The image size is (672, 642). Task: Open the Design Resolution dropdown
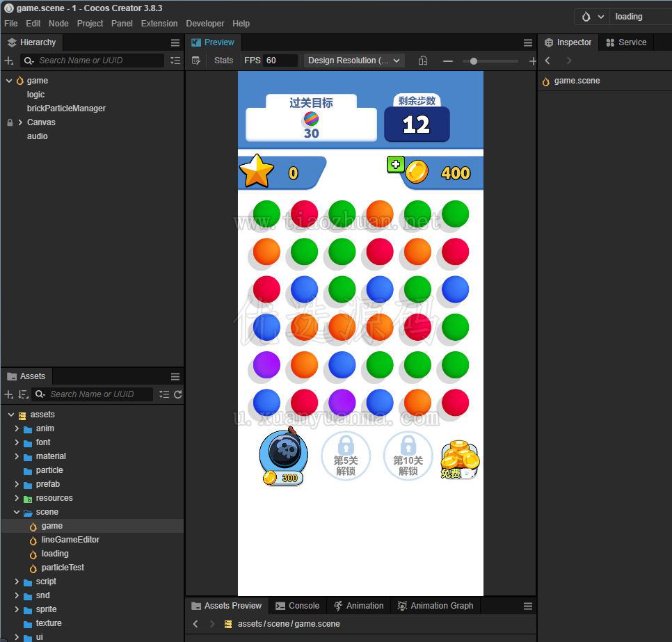353,61
